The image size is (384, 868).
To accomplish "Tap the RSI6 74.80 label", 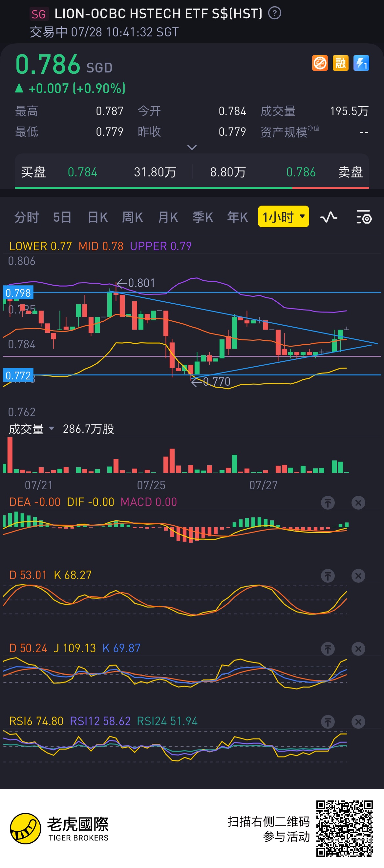I will point(36,721).
